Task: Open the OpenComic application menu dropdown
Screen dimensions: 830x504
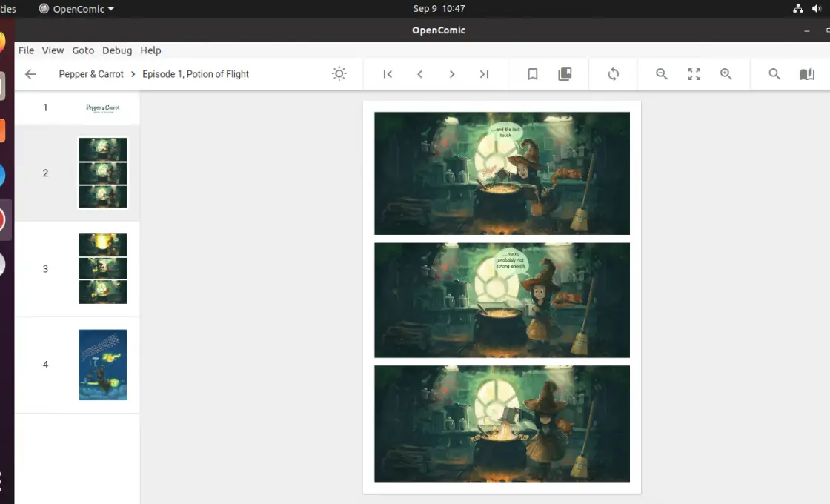Action: click(x=77, y=9)
